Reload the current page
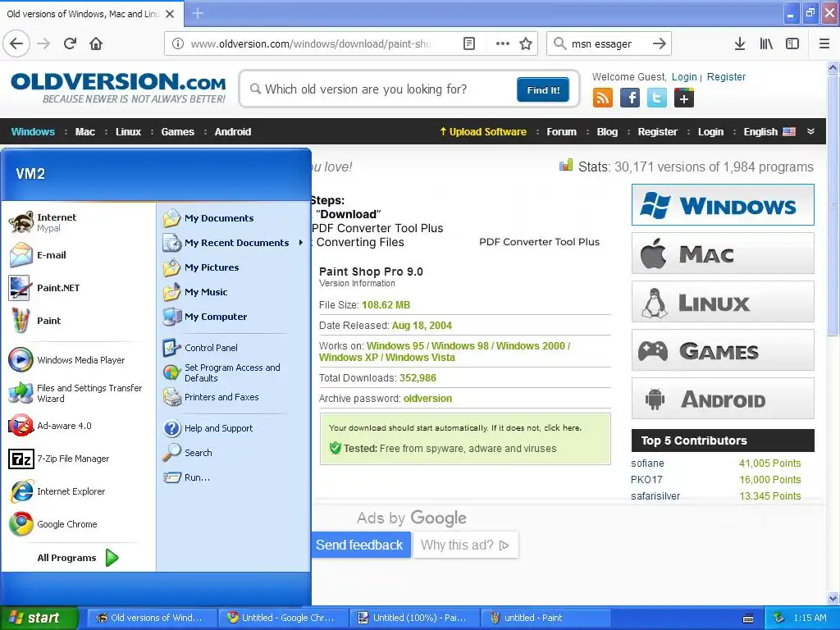The height and width of the screenshot is (630, 840). point(71,43)
